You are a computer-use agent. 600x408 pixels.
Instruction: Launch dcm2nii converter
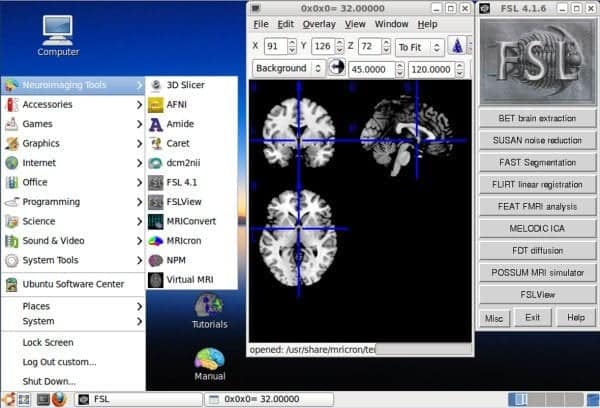pos(191,163)
